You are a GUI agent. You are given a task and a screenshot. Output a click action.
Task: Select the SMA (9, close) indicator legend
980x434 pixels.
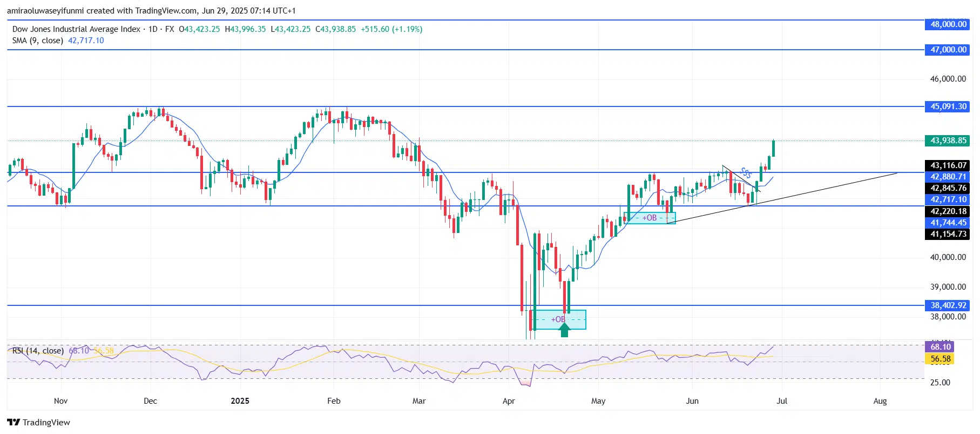pos(38,41)
